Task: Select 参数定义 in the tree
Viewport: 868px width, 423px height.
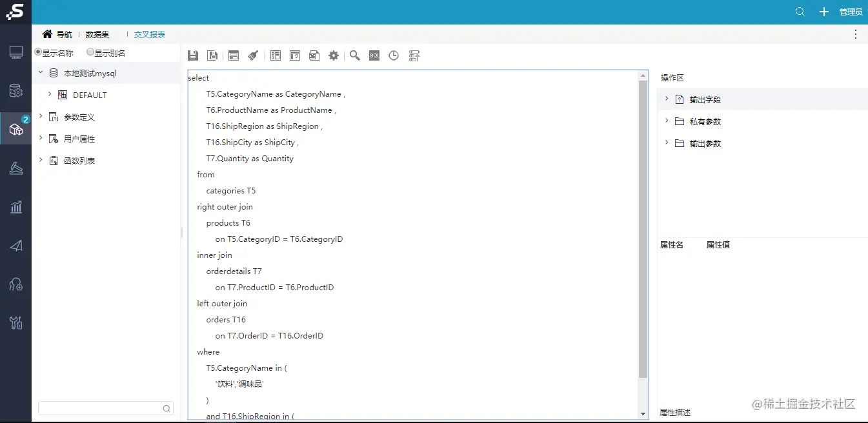Action: point(79,117)
